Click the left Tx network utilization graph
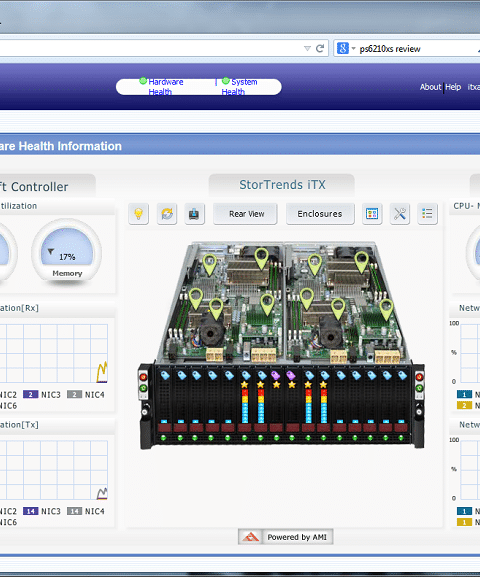Screen dimensions: 480x577 coord(54,470)
